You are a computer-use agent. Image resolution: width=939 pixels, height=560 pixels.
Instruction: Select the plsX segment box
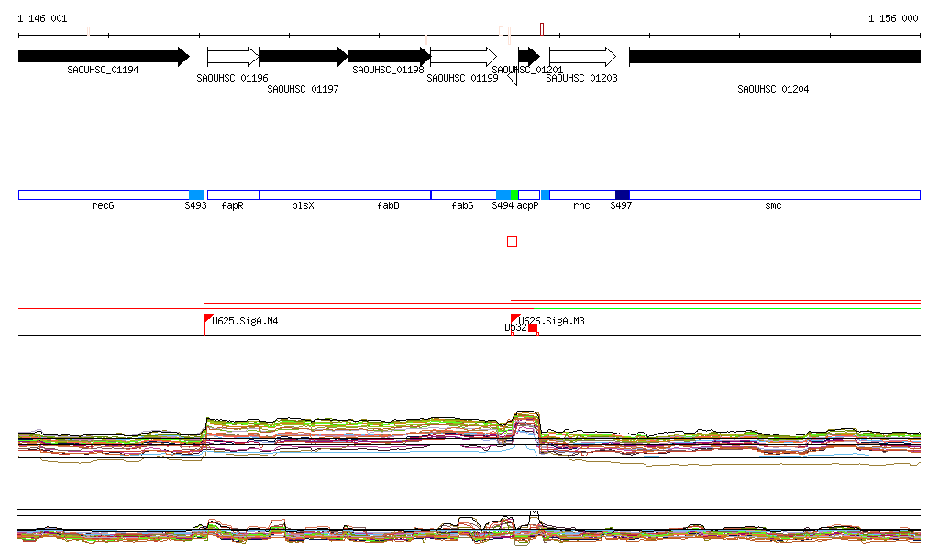click(x=304, y=194)
